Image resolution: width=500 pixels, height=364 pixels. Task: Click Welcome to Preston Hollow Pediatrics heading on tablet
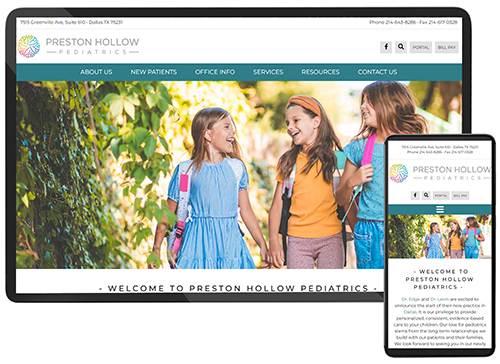click(x=238, y=288)
